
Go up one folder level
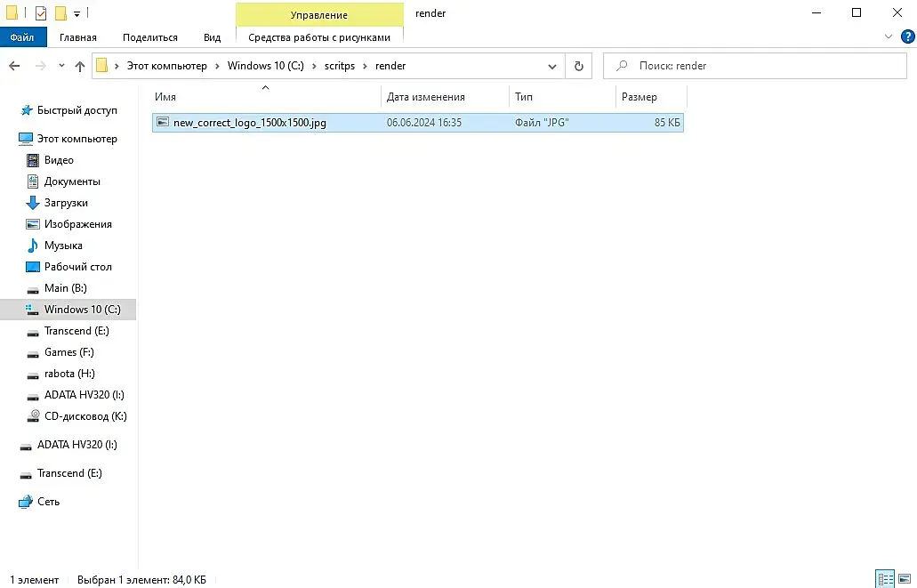coord(80,66)
